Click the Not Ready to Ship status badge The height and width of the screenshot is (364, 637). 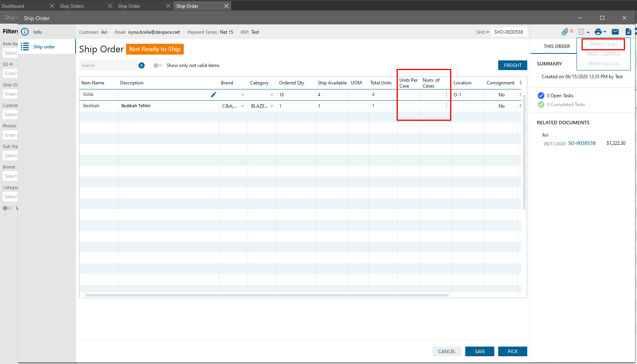pos(155,49)
